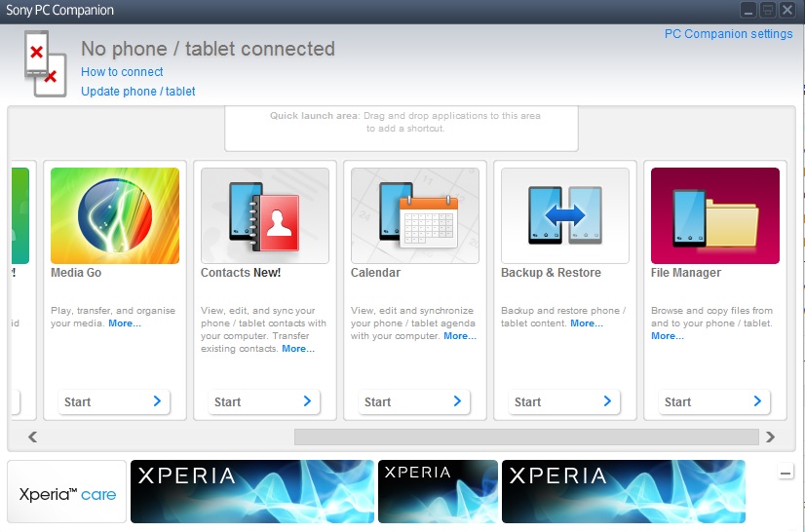Click the How to connect link
Viewport: 805px width, 532px height.
tap(122, 72)
